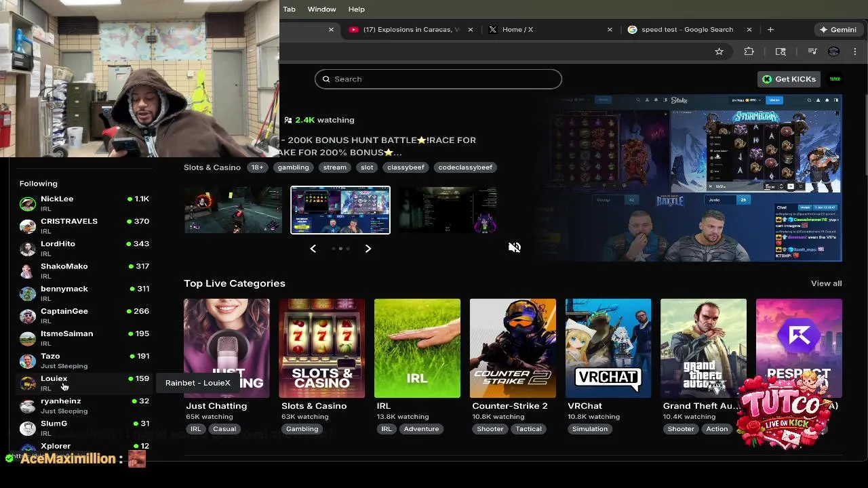Open Louiex channel in Following list

[x=84, y=383]
